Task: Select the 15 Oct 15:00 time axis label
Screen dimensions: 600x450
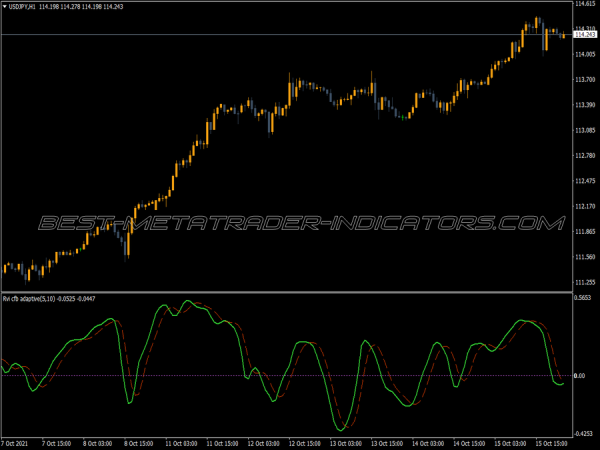Action: coord(551,442)
